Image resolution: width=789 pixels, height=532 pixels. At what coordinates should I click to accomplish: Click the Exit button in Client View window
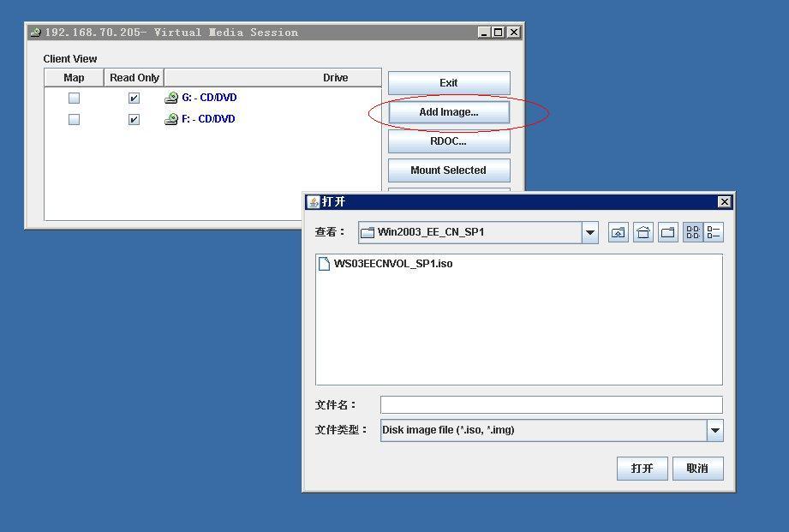[448, 82]
